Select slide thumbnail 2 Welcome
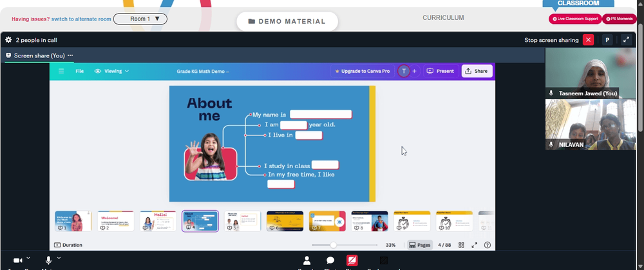Screen dimensions: 644x270 pyautogui.click(x=116, y=221)
